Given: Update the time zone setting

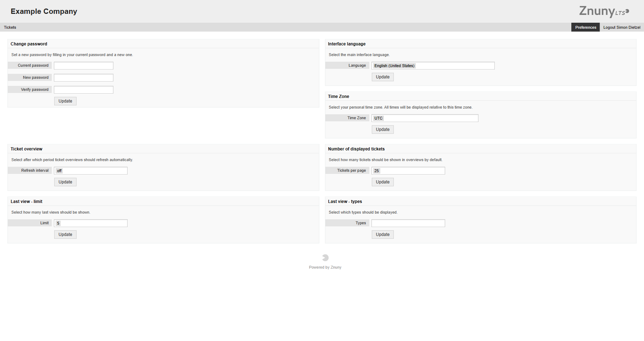Looking at the screenshot, I should (382, 130).
